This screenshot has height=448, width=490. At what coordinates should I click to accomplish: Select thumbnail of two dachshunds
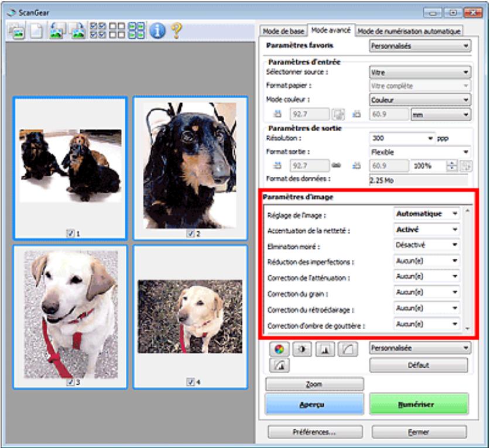point(70,168)
